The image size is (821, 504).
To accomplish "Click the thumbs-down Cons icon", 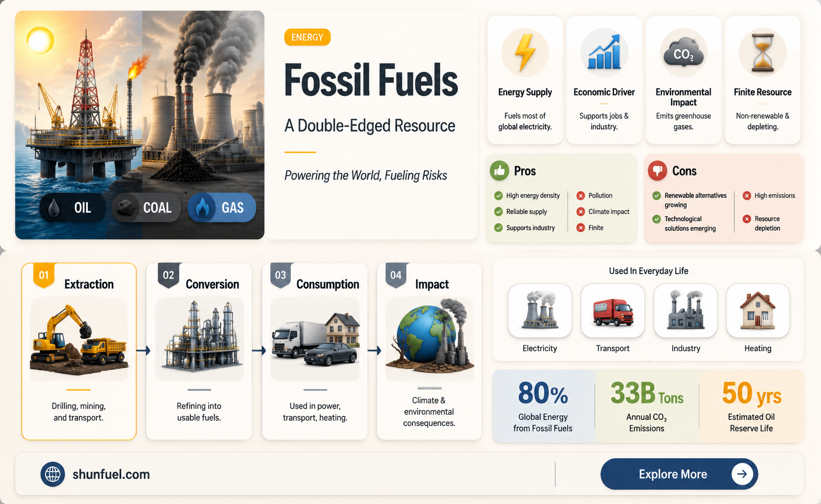I will coord(657,171).
